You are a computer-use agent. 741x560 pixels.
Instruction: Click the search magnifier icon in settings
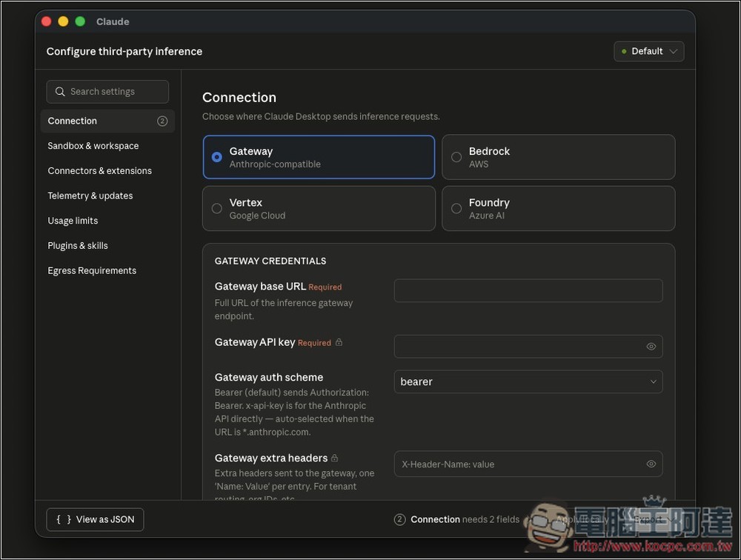coord(60,92)
